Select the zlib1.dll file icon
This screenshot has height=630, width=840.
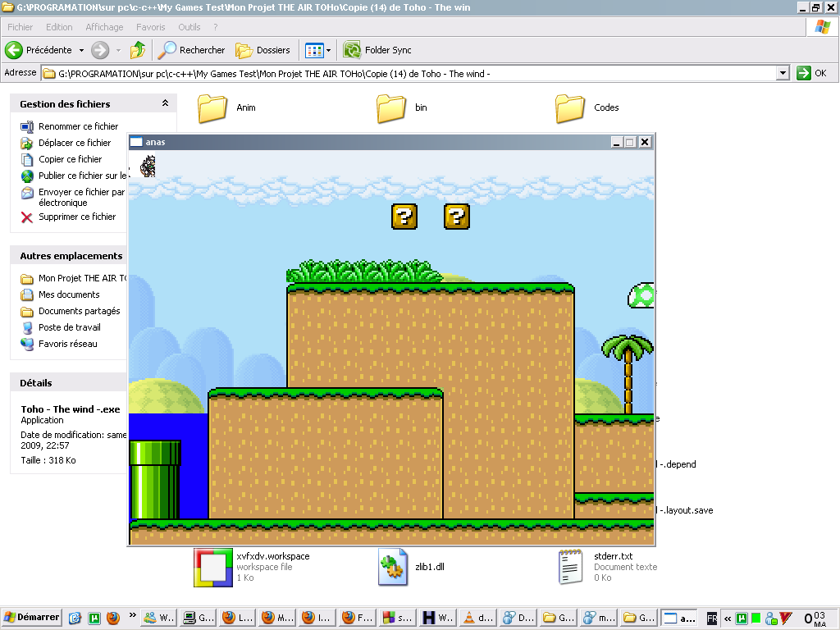393,567
